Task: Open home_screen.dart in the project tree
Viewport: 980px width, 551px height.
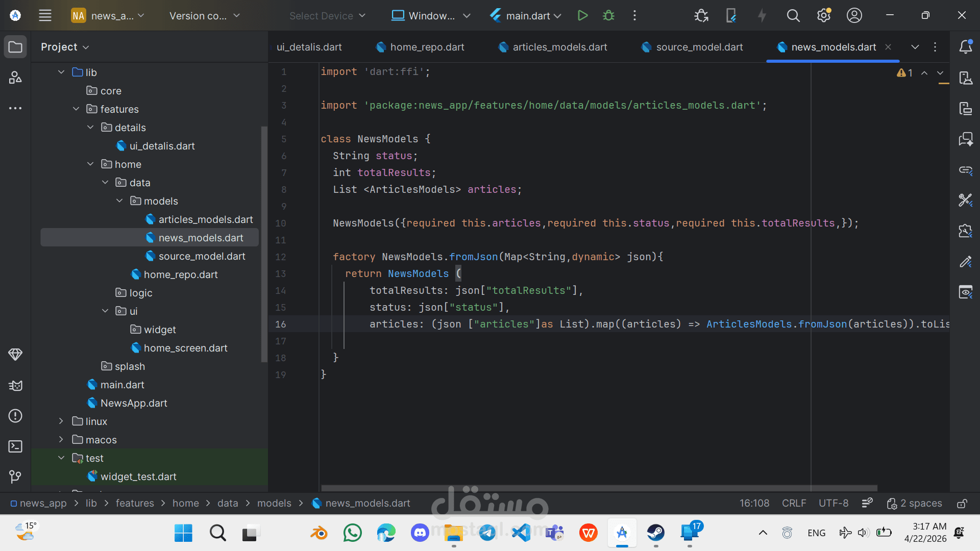Action: (185, 348)
